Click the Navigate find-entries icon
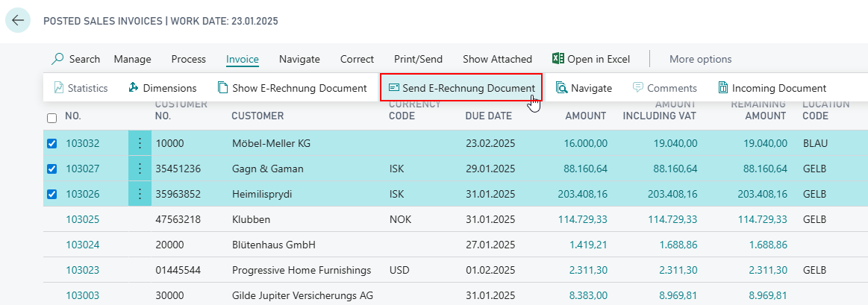Screen dimensions: 868x305 pos(561,88)
